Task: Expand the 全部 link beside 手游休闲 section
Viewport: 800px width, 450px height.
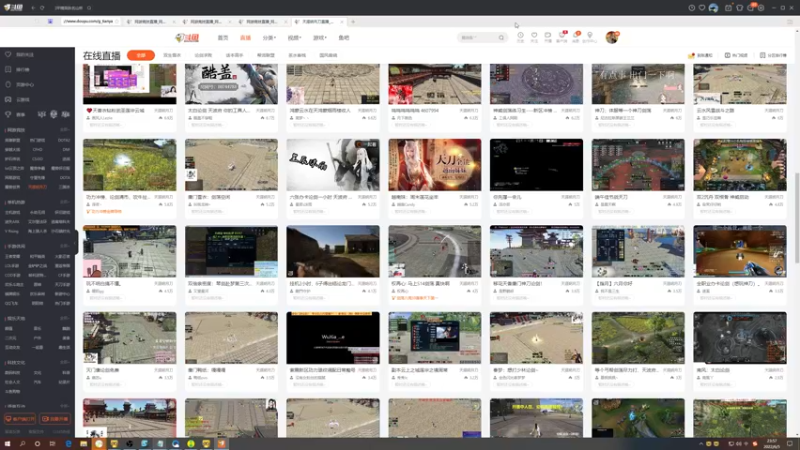Action: click(64, 246)
